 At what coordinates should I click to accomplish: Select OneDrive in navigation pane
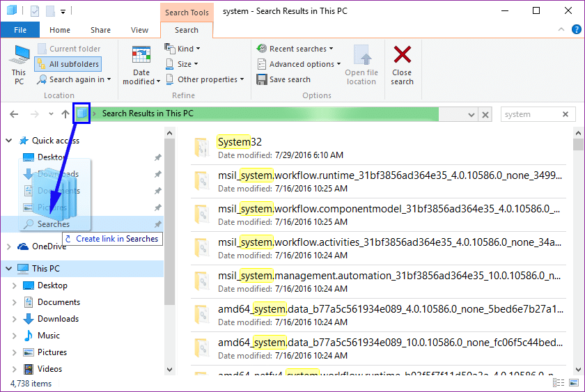(49, 246)
